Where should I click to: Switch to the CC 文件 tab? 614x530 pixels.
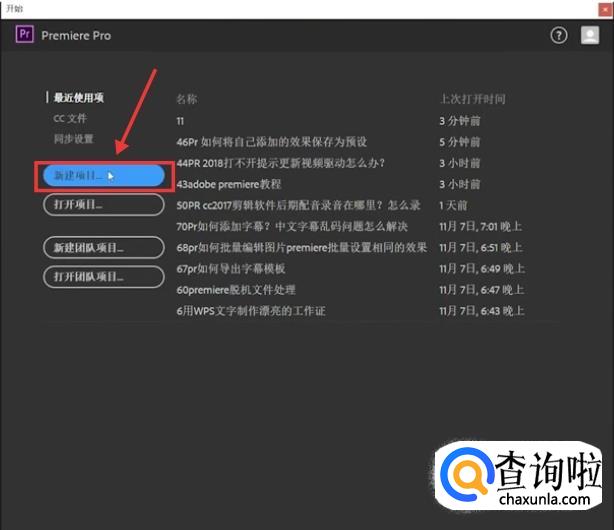coord(70,118)
